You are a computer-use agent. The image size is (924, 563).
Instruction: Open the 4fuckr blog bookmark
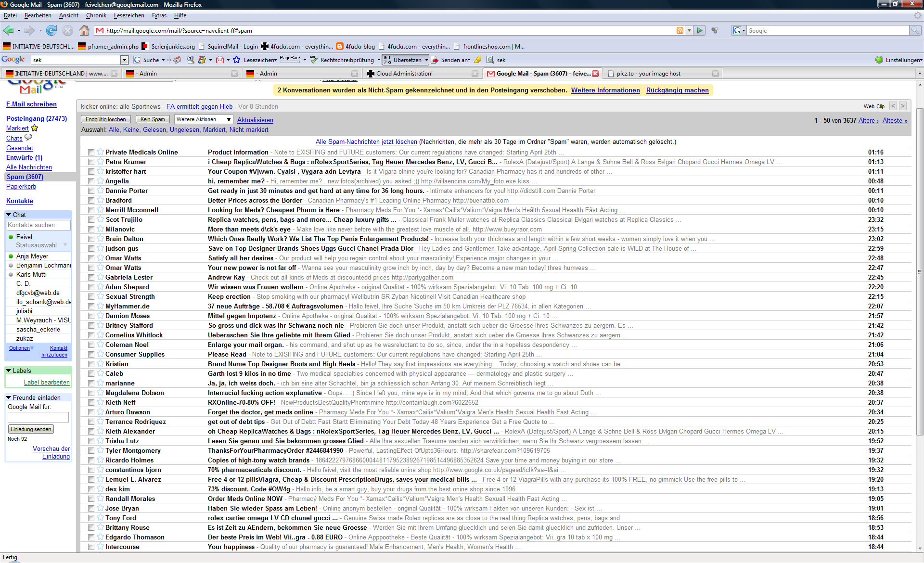pos(355,47)
